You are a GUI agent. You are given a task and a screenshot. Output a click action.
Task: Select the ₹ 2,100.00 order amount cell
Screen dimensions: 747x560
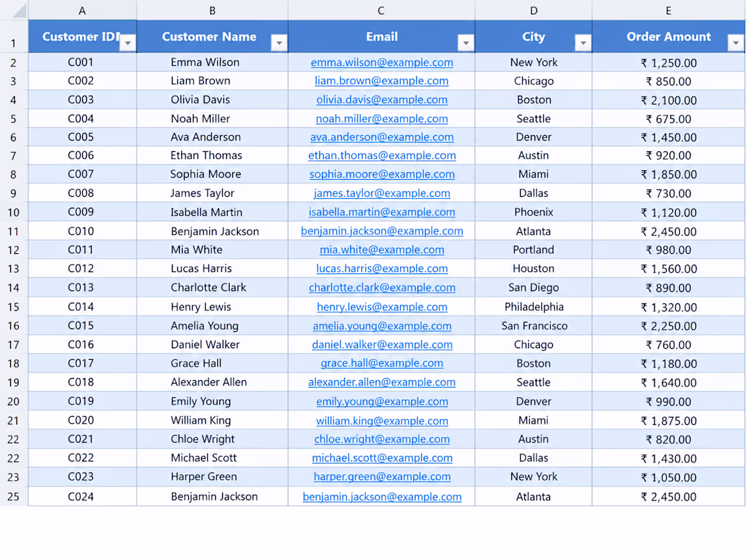(668, 100)
